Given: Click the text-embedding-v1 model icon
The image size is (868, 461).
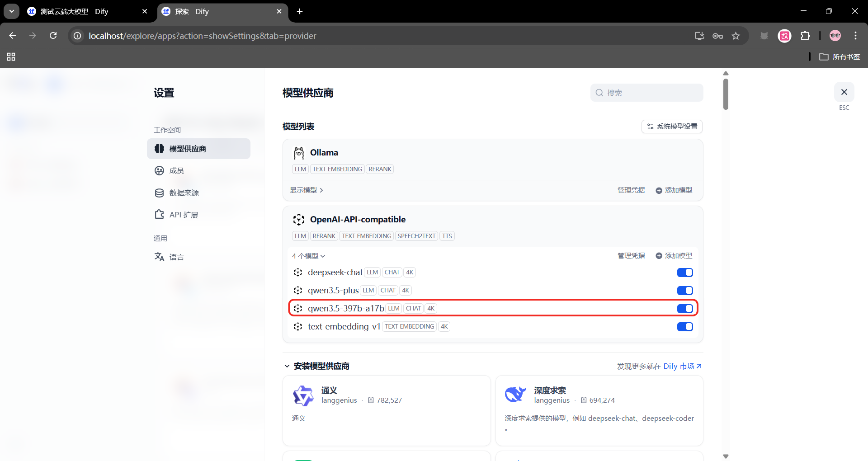Looking at the screenshot, I should (x=298, y=327).
